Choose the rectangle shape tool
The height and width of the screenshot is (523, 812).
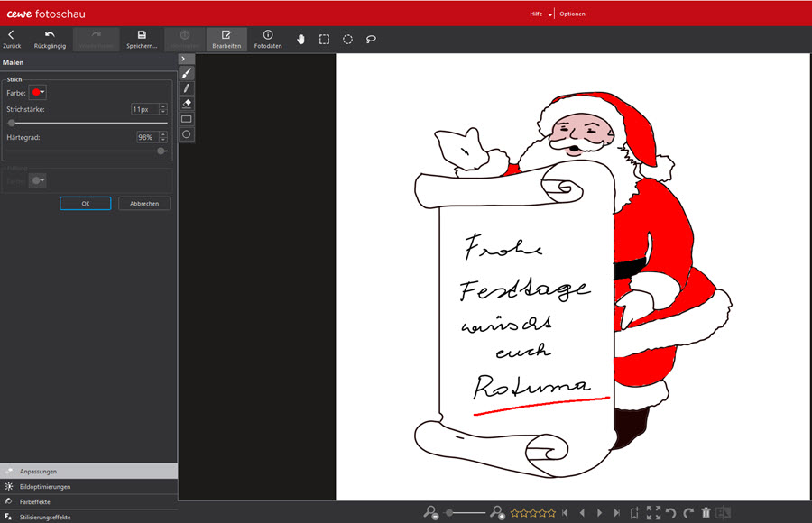click(187, 119)
